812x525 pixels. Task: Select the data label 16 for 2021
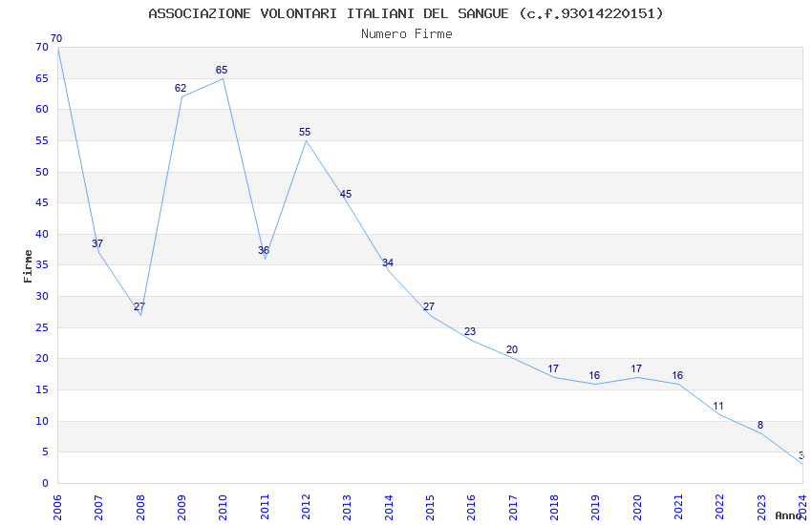tap(677, 375)
